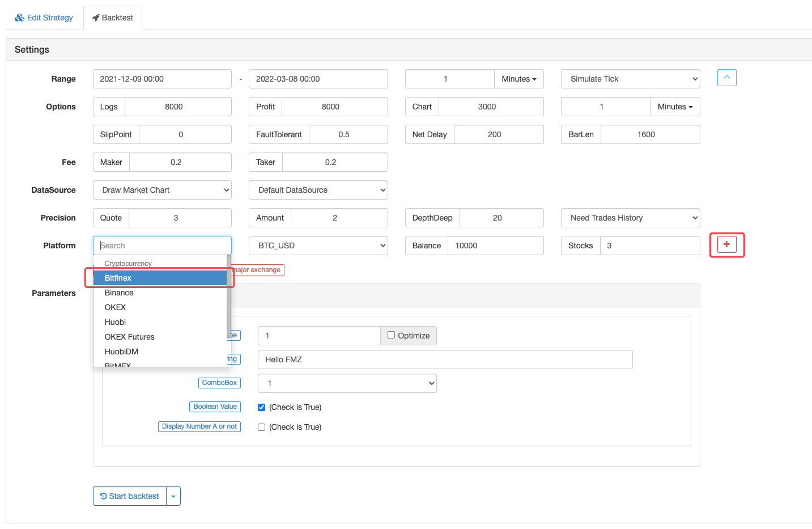The image size is (812, 529).
Task: Open the Edit Strategy tab
Action: click(x=44, y=18)
